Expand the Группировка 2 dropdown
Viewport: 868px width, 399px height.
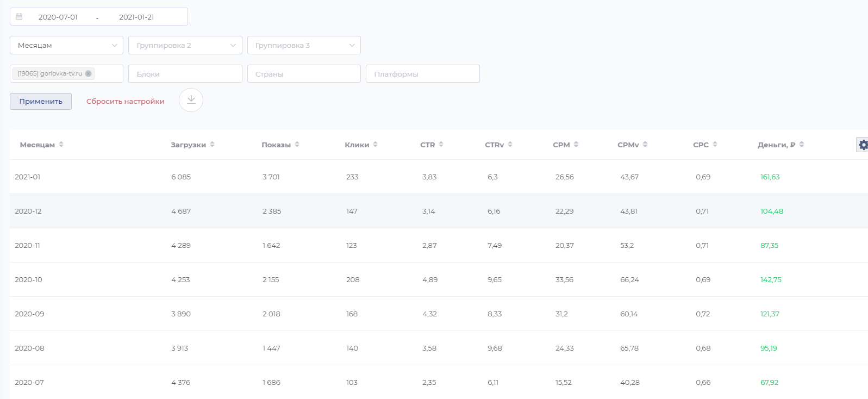click(x=185, y=45)
